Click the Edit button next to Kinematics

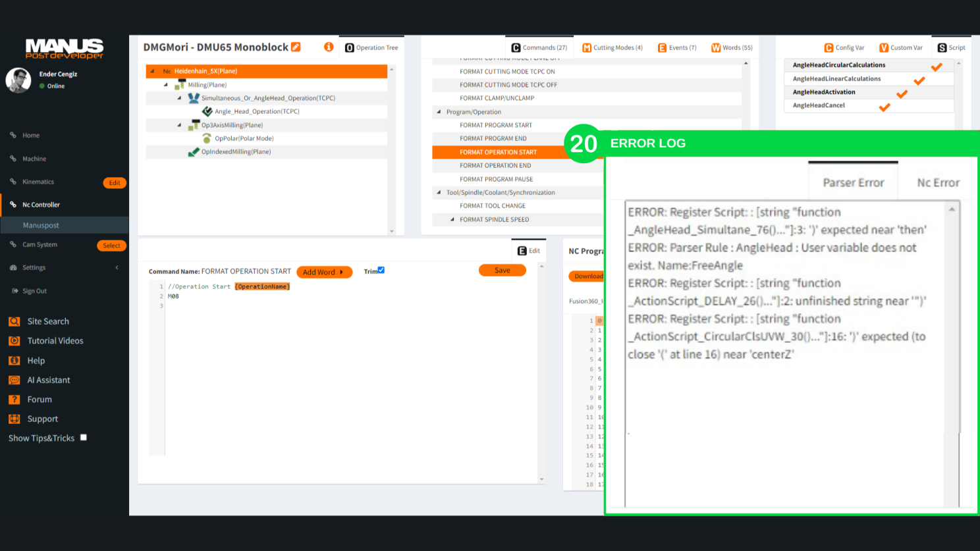115,183
